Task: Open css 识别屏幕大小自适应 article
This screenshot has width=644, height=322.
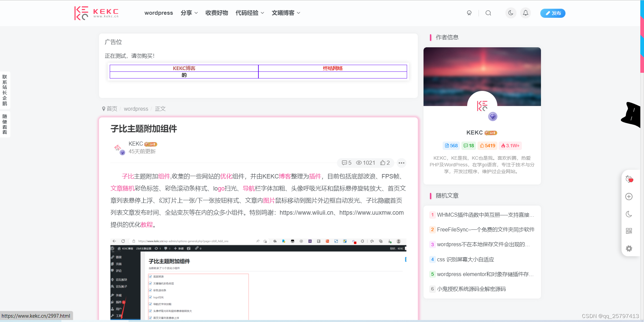Action: point(465,259)
